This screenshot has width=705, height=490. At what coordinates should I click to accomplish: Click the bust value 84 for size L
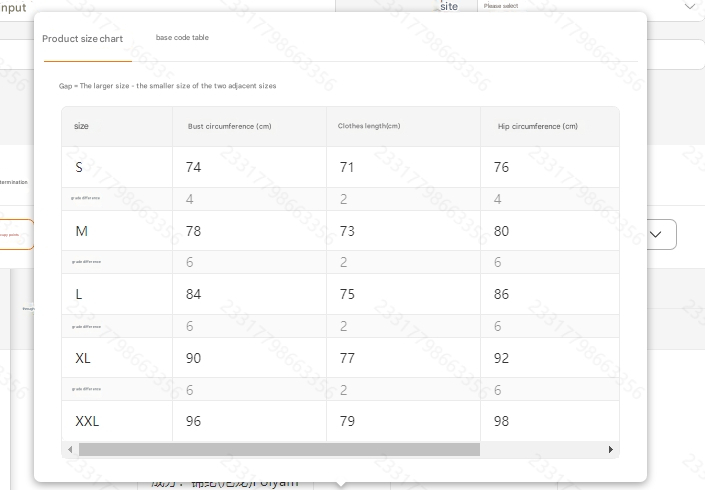(193, 294)
